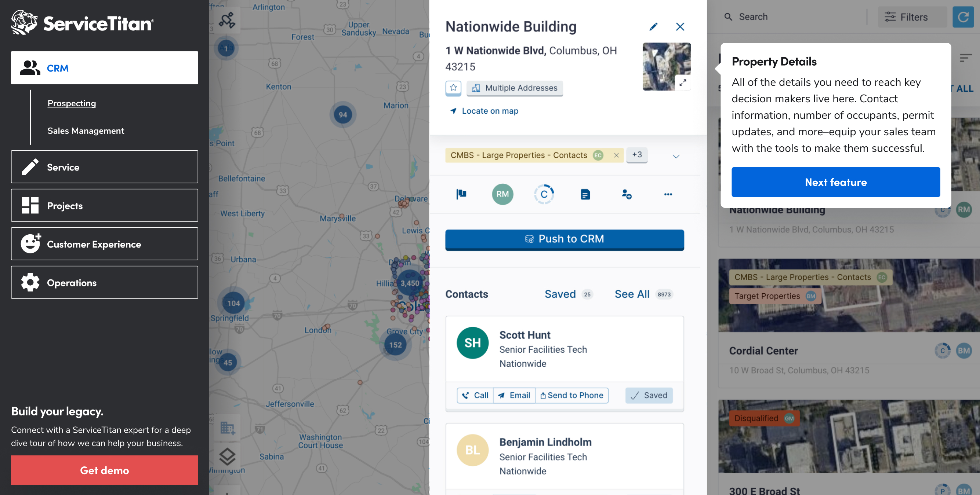Image resolution: width=980 pixels, height=495 pixels.
Task: Open the three-dot more options menu
Action: 668,194
